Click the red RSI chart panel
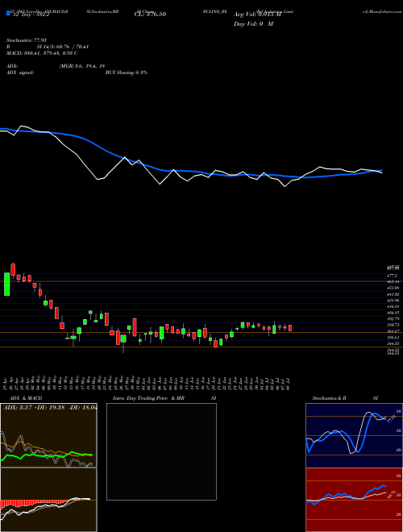 point(354,500)
